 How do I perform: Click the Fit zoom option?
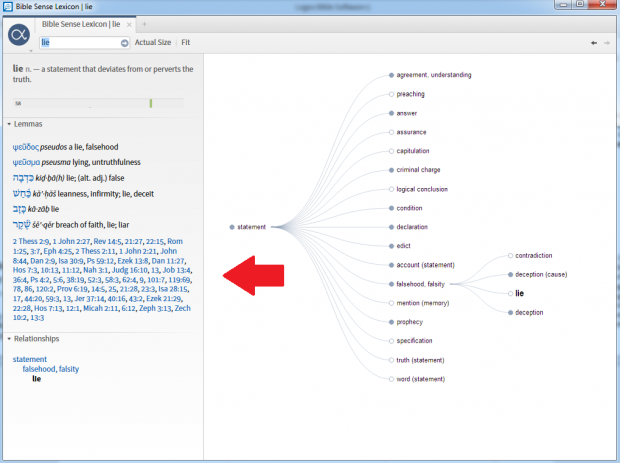pyautogui.click(x=186, y=43)
